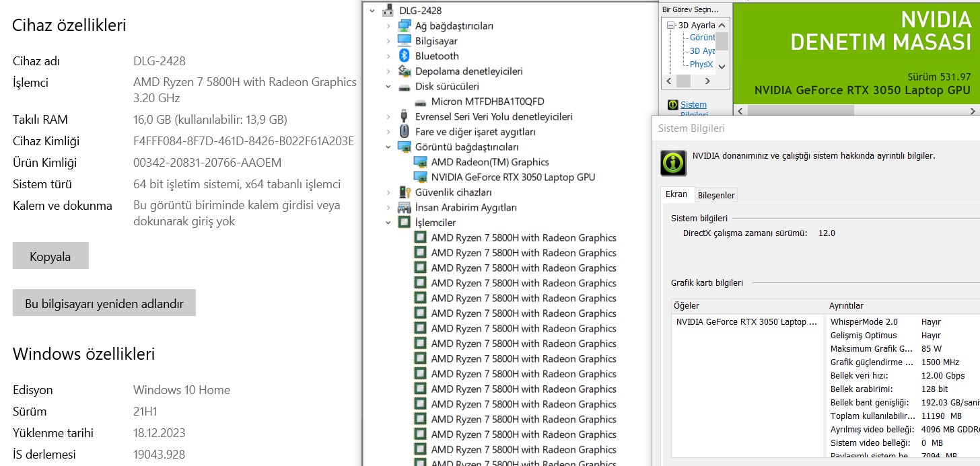Click the Micron MTFDHBA1T0QFD disk icon

point(421,102)
